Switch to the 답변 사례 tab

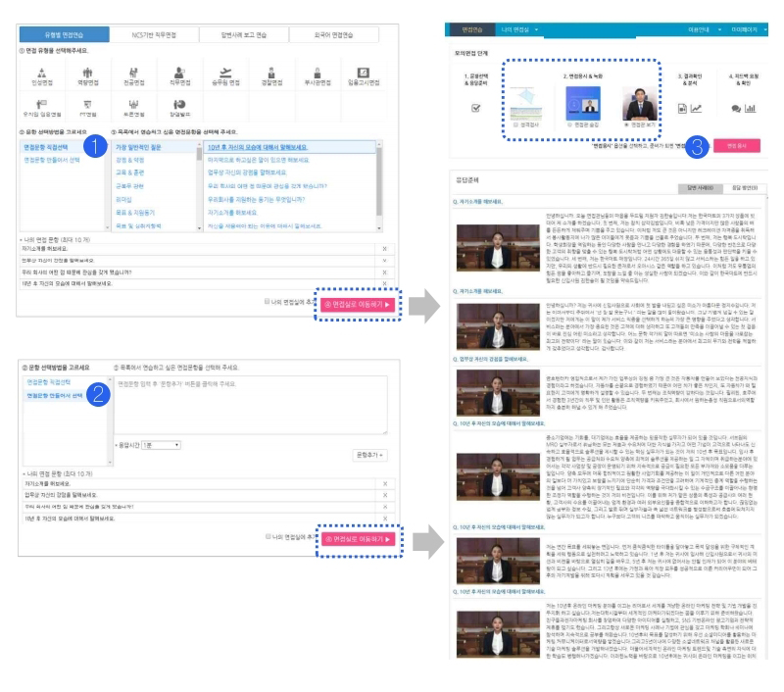pyautogui.click(x=700, y=188)
